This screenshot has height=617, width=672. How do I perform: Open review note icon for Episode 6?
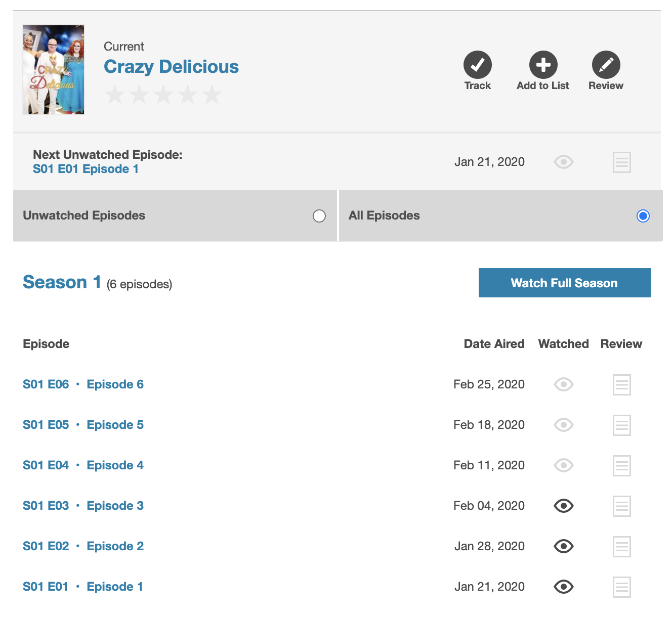(x=621, y=385)
